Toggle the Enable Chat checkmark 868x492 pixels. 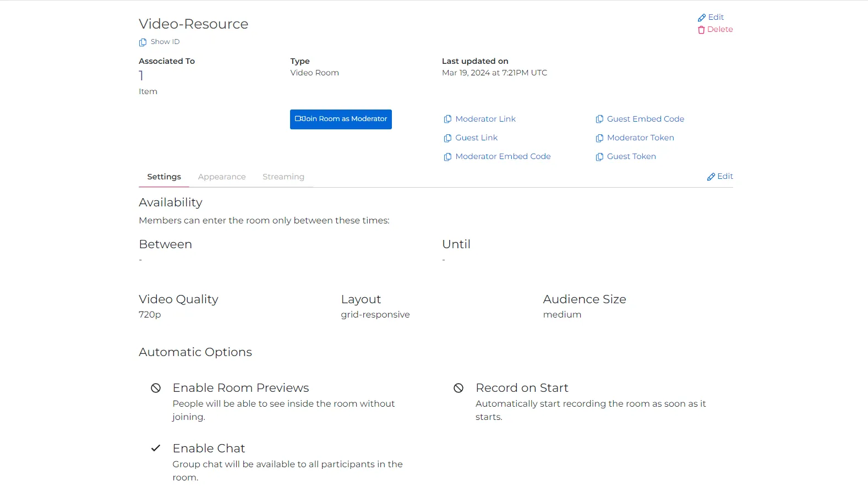click(156, 448)
